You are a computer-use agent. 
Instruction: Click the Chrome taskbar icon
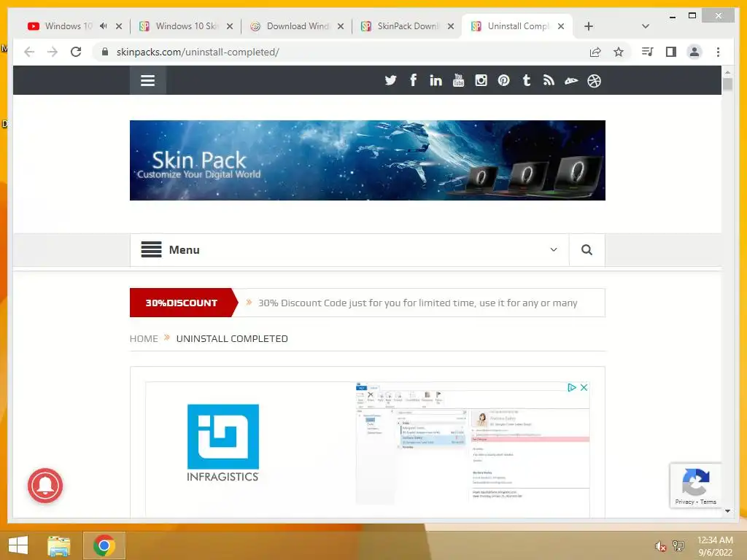tap(104, 545)
